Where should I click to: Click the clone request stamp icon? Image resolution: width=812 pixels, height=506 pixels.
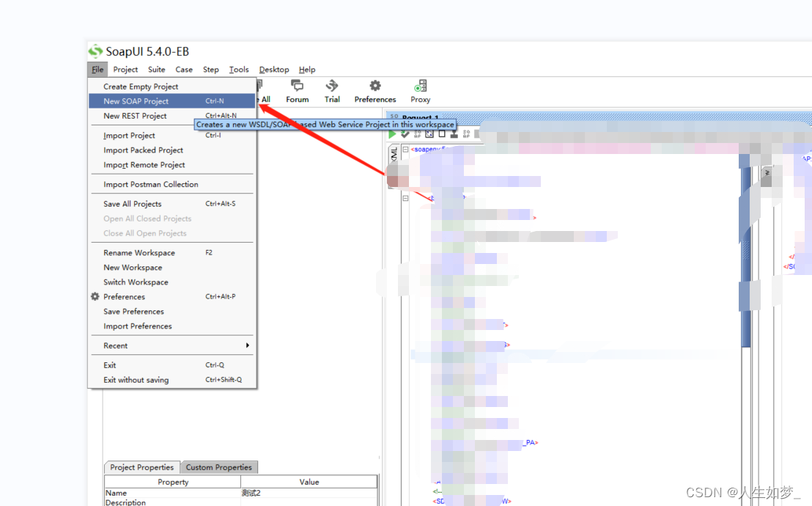(454, 133)
